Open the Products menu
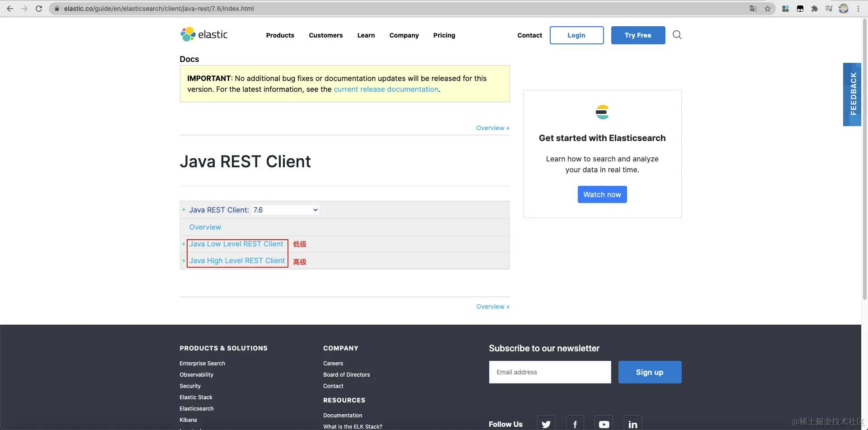Viewport: 868px width, 430px height. tap(280, 35)
